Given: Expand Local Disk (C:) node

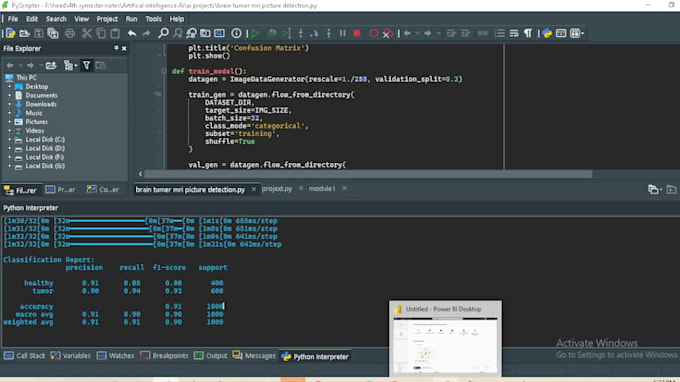Looking at the screenshot, I should pos(9,140).
